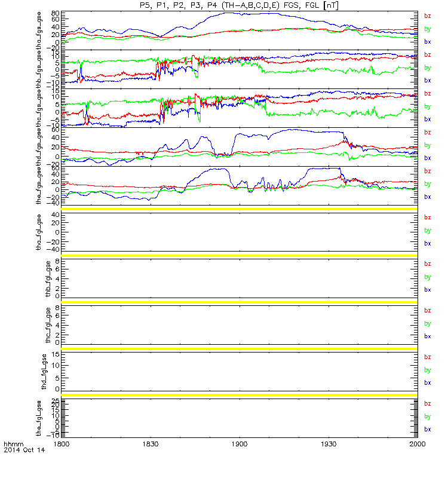The image size is (448, 478).
Task: Click the 15 tick value in thd_fgl panel
Action: [56, 354]
